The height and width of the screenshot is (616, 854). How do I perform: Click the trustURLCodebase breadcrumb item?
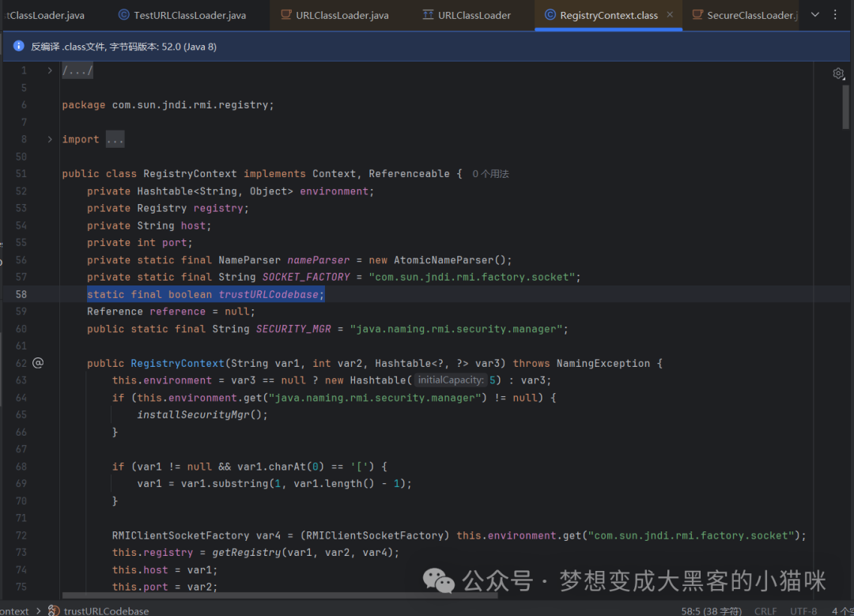click(x=106, y=610)
